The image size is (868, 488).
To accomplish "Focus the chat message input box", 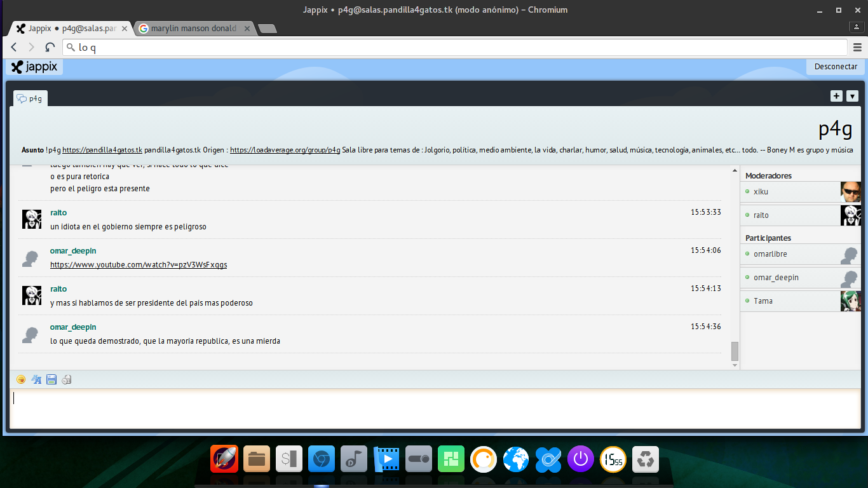I will (x=434, y=409).
